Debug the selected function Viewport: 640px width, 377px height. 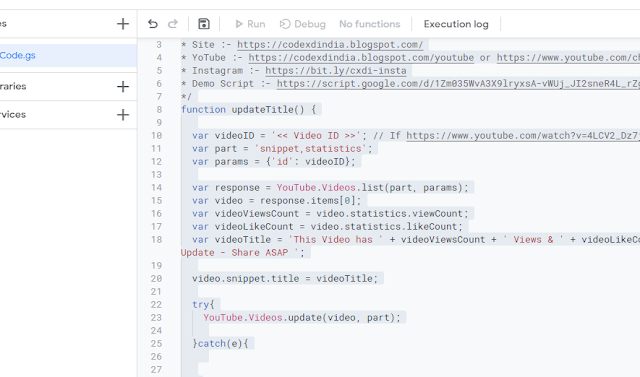coord(302,24)
